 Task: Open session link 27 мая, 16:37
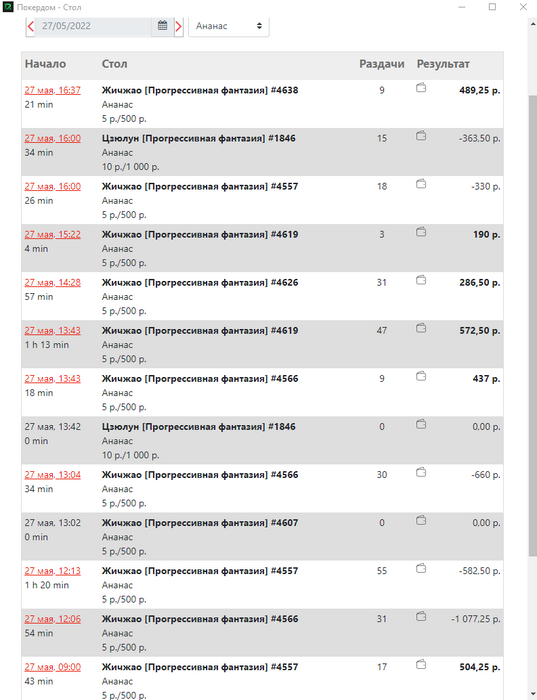53,90
